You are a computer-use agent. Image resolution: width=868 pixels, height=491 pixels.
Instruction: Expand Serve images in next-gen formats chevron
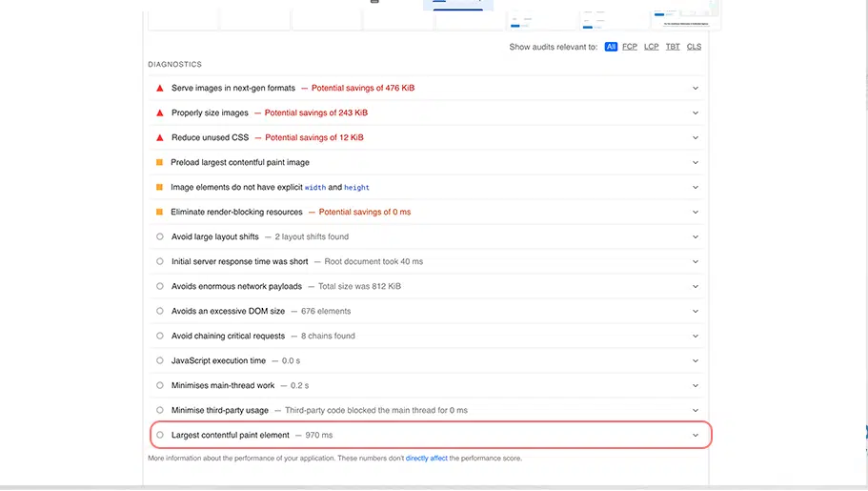tap(696, 88)
